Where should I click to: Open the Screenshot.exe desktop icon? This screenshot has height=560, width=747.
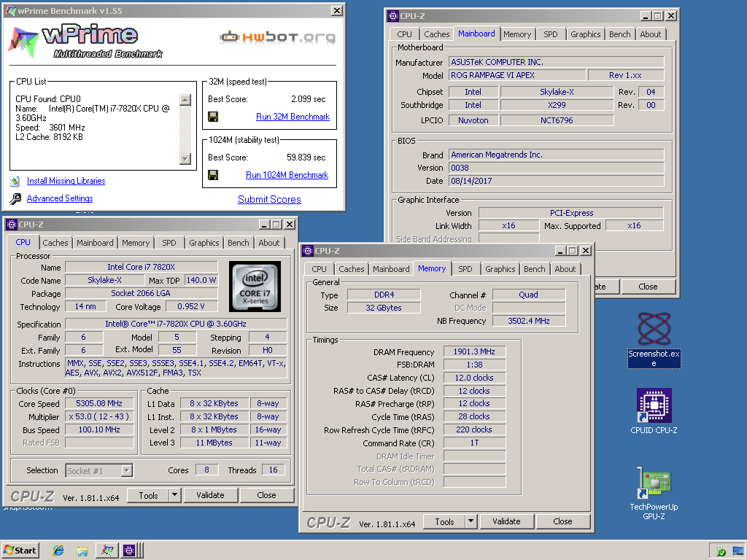pyautogui.click(x=654, y=341)
